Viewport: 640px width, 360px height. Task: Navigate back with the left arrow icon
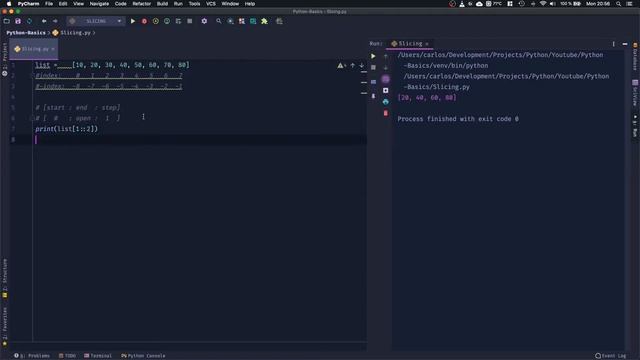[44, 21]
